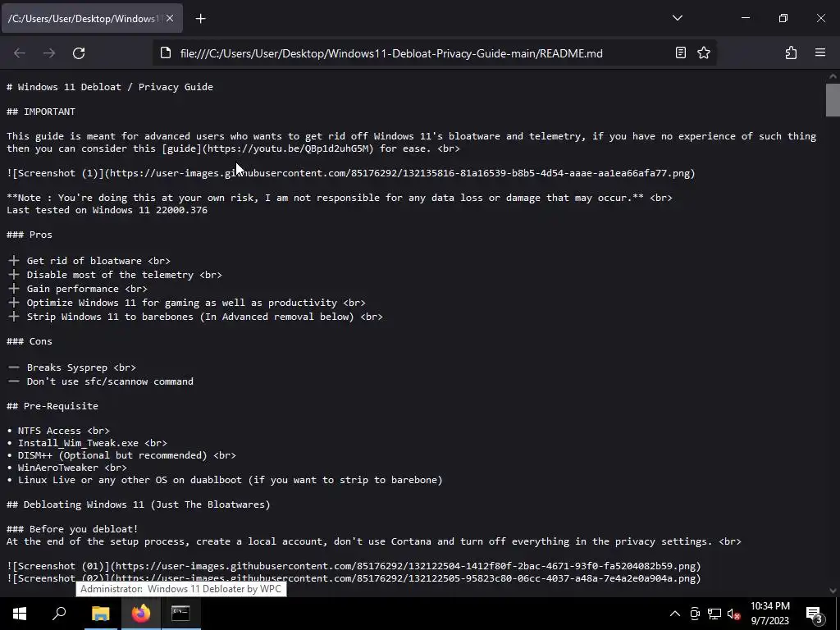Image resolution: width=840 pixels, height=630 pixels.
Task: Click the '### Pros' heading
Action: point(30,235)
